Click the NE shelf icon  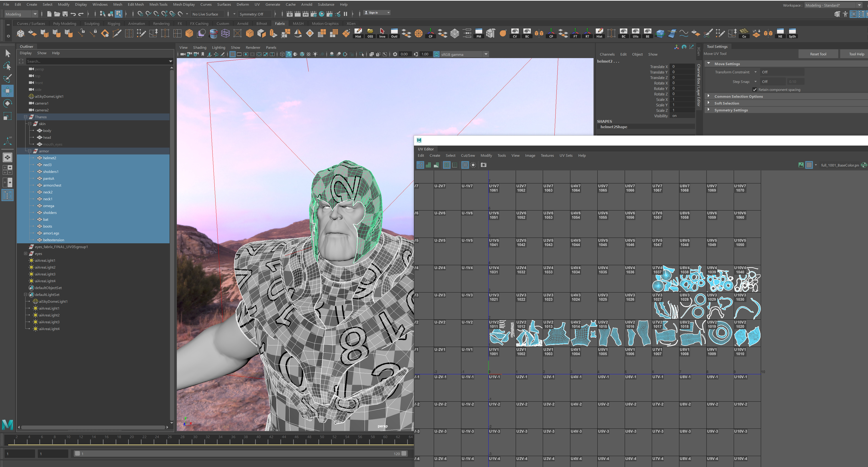pyautogui.click(x=780, y=33)
